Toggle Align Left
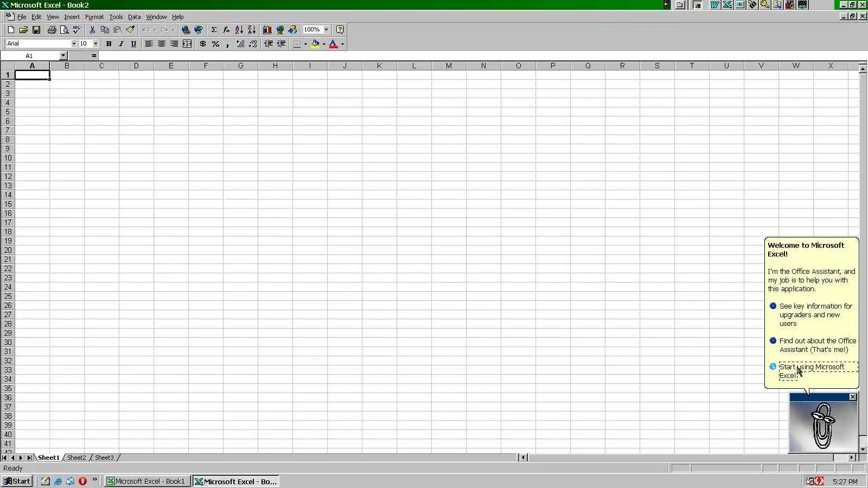 (149, 44)
